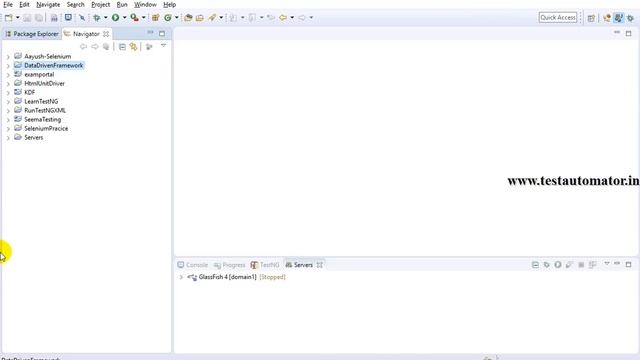Open the Run menu
The height and width of the screenshot is (360, 640).
pos(122,4)
